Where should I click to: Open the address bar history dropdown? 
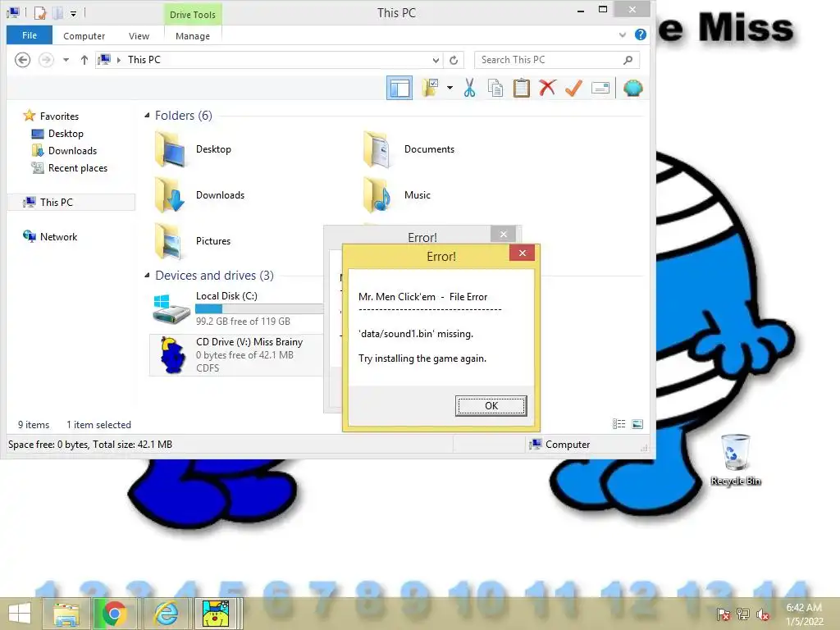coord(436,60)
